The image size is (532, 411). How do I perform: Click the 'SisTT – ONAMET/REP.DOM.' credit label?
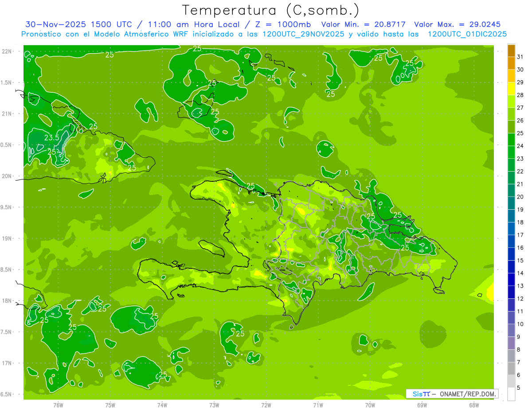coord(452,394)
